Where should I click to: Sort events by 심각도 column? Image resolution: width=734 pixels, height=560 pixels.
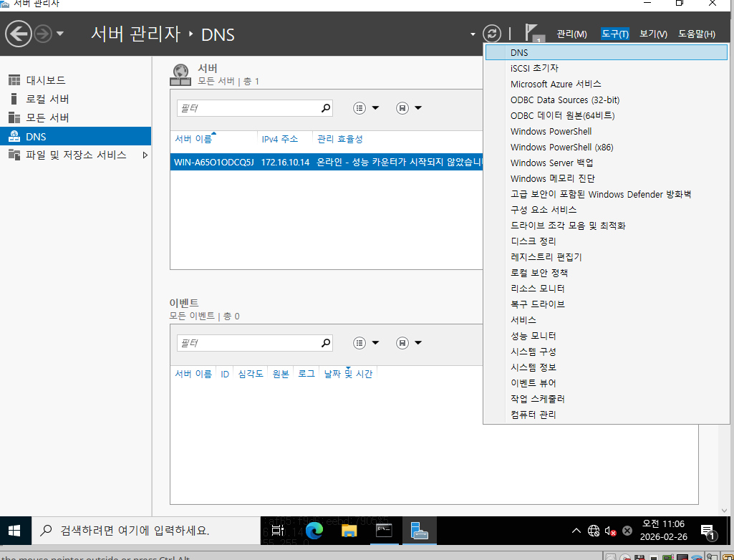[251, 374]
